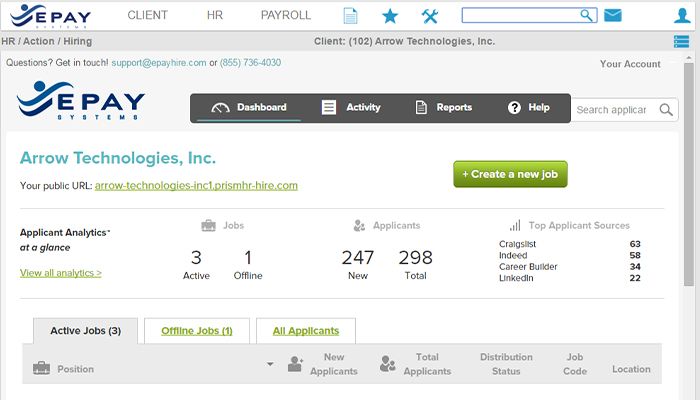Click the document icon in top navigation
700x400 pixels.
(x=350, y=16)
